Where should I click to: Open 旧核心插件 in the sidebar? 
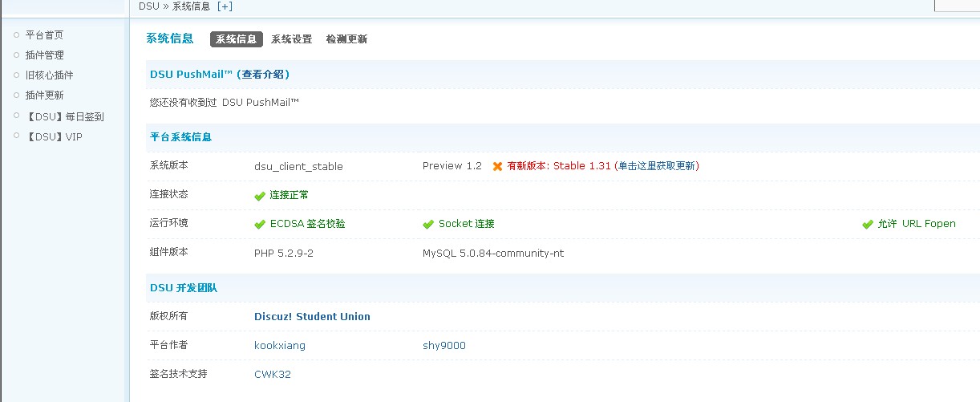click(49, 75)
